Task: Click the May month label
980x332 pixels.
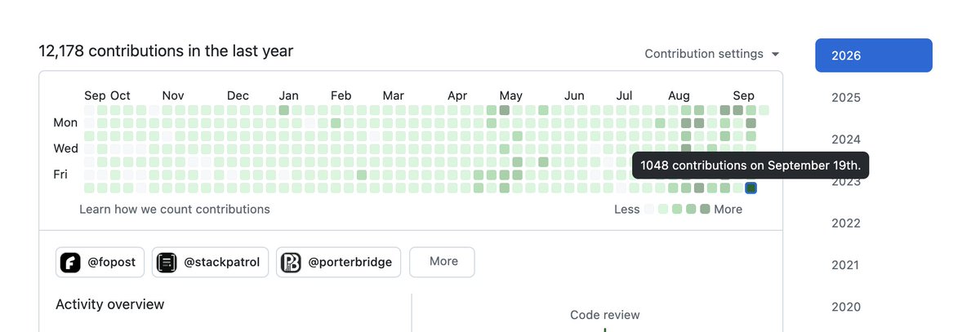Action: pyautogui.click(x=511, y=95)
